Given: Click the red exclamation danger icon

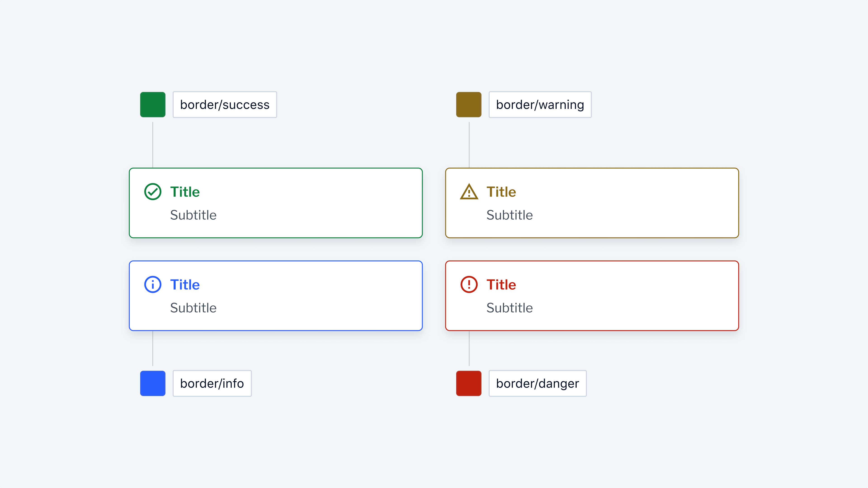Looking at the screenshot, I should coord(469,285).
